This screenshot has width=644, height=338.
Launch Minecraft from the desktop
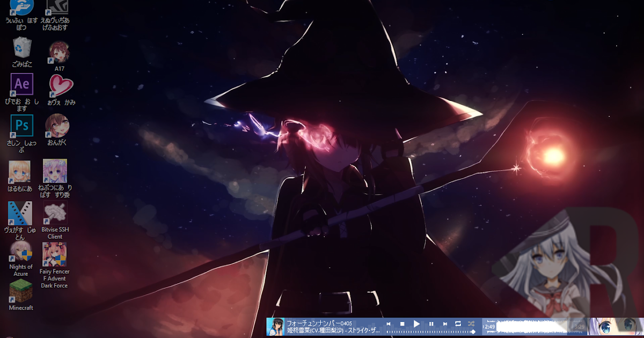[21, 291]
